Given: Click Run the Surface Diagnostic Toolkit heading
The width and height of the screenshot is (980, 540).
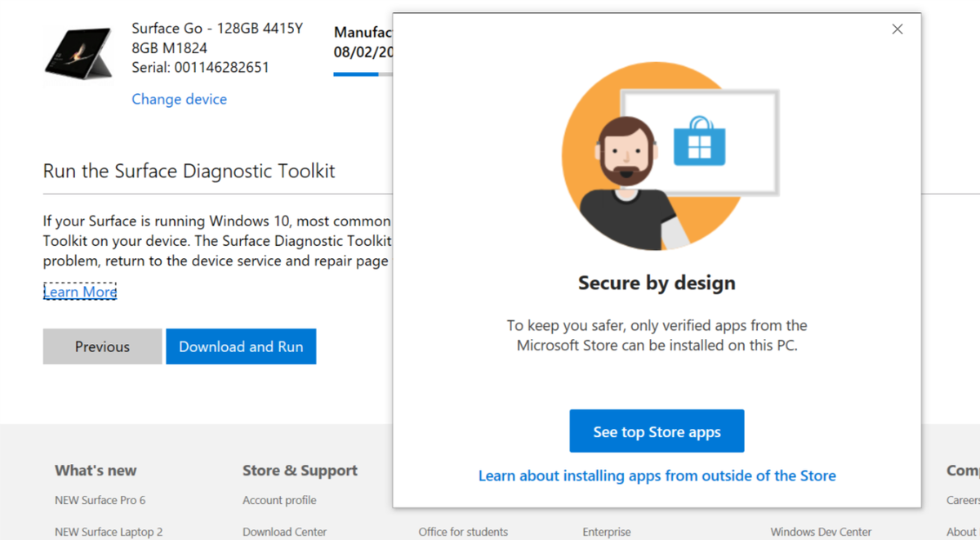Looking at the screenshot, I should 189,171.
